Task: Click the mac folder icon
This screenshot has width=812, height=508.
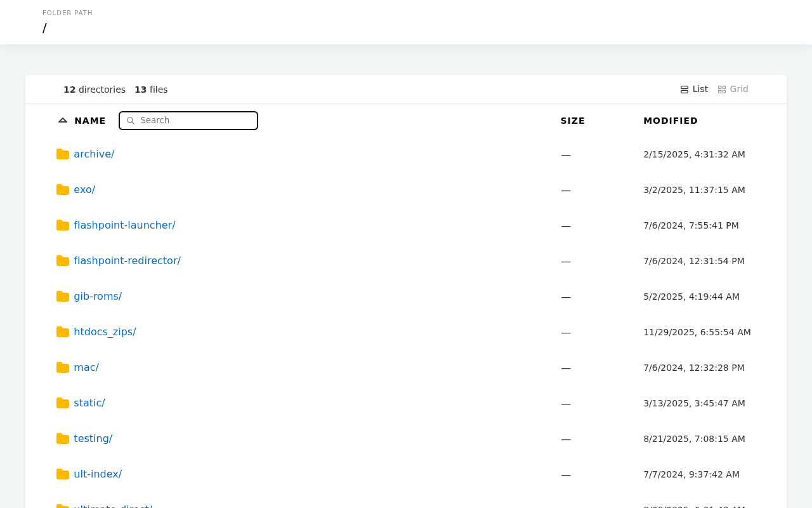Action: click(63, 368)
